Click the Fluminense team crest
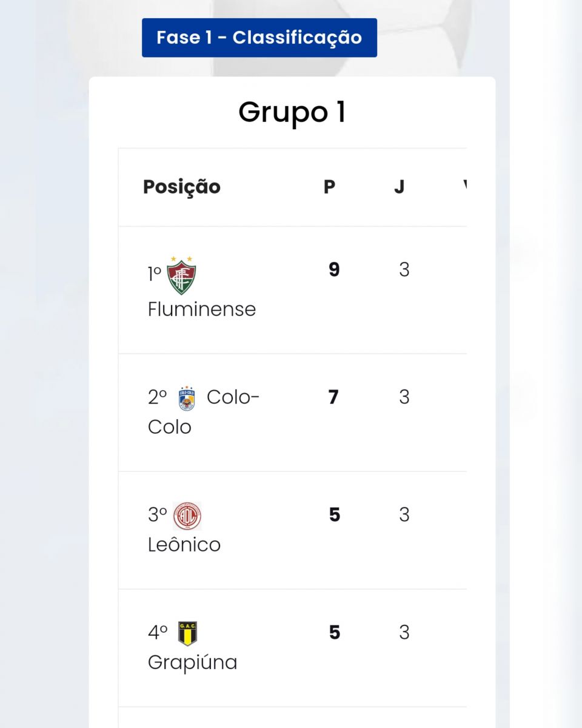582x728 pixels. click(182, 275)
